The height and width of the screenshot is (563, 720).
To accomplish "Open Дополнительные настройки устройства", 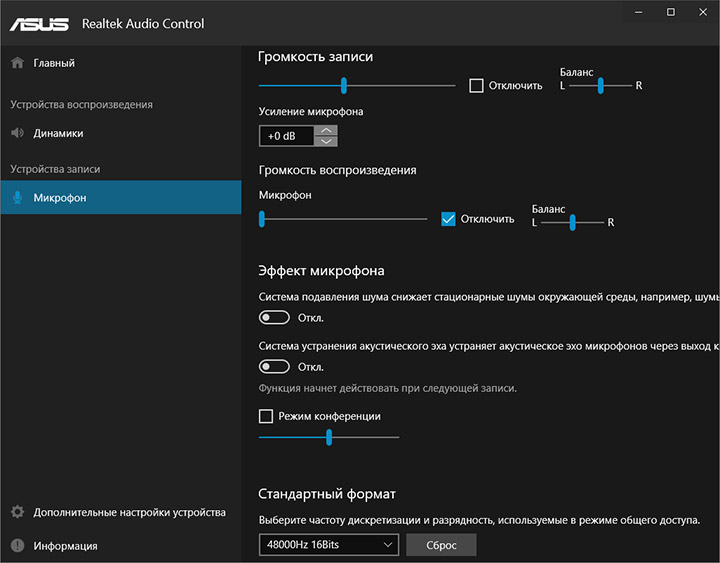I will click(x=129, y=512).
